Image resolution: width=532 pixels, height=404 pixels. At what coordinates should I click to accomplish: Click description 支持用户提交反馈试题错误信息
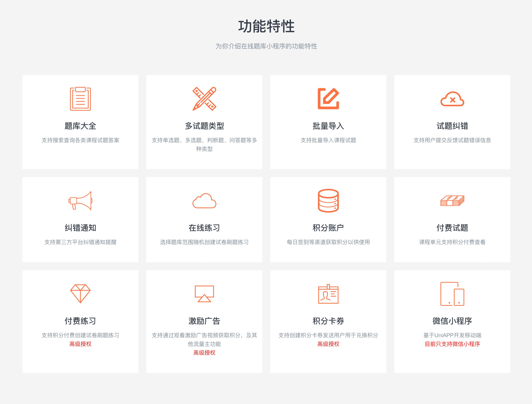point(452,140)
